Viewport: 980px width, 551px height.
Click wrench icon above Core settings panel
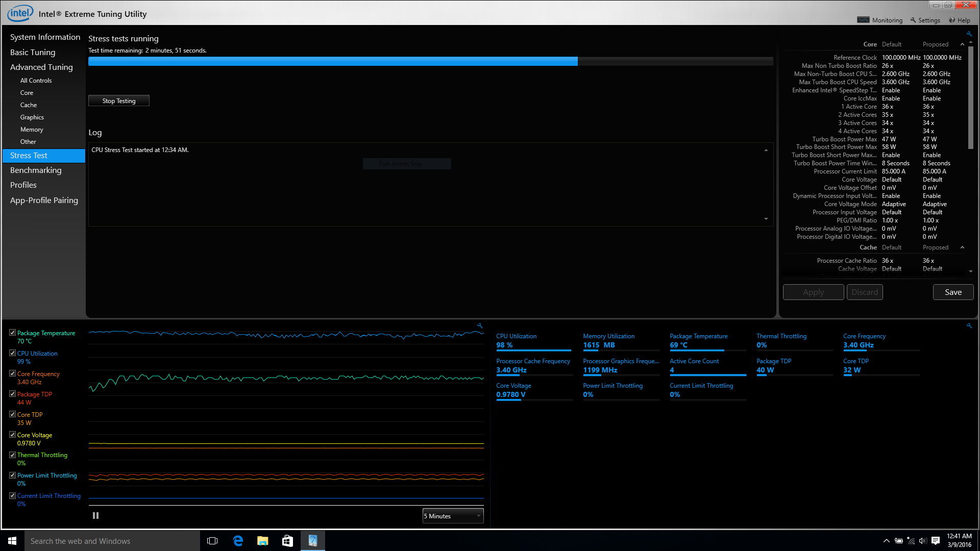point(969,34)
